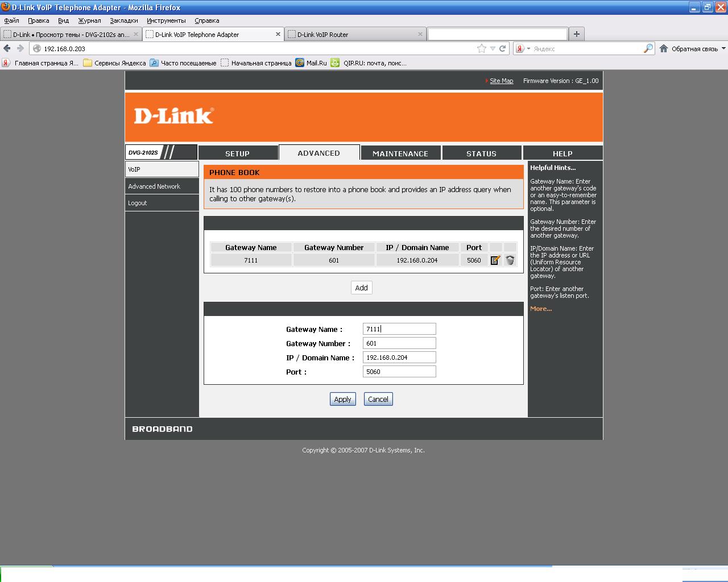Click the 192.168.0.204 cell in the table
The image size is (728, 582).
click(x=417, y=260)
